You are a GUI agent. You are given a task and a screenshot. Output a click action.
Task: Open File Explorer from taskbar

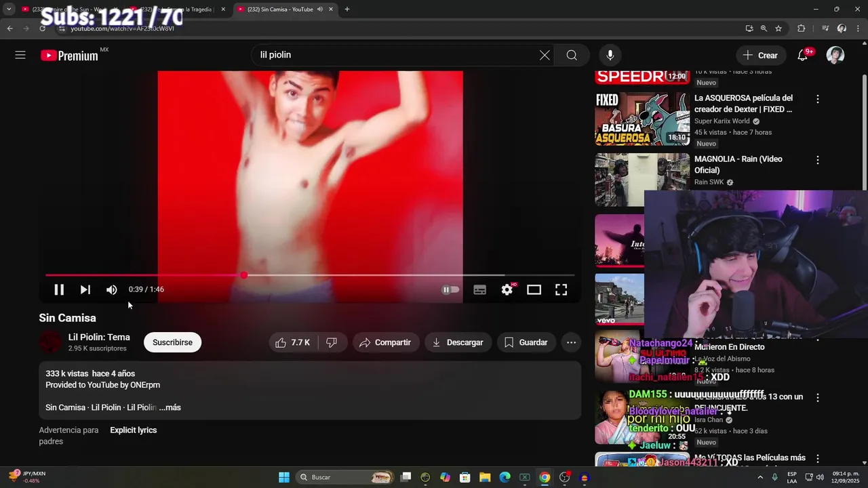485,477
